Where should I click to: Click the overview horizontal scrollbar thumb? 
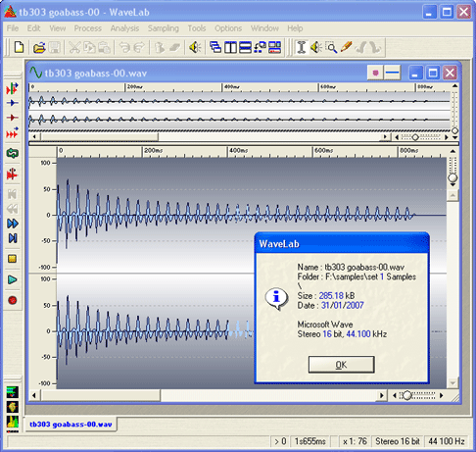coord(100,137)
